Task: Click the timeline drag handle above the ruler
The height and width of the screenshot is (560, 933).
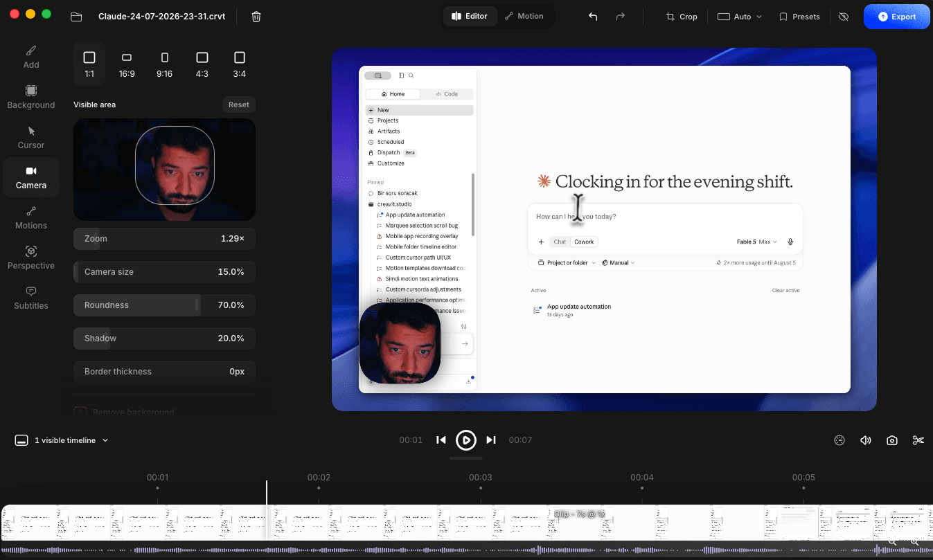Action: pos(466,458)
